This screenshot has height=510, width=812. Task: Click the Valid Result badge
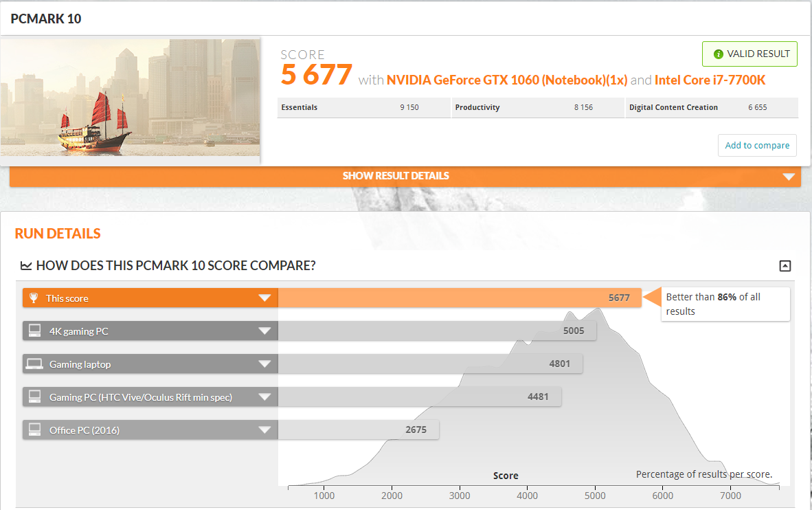(749, 54)
